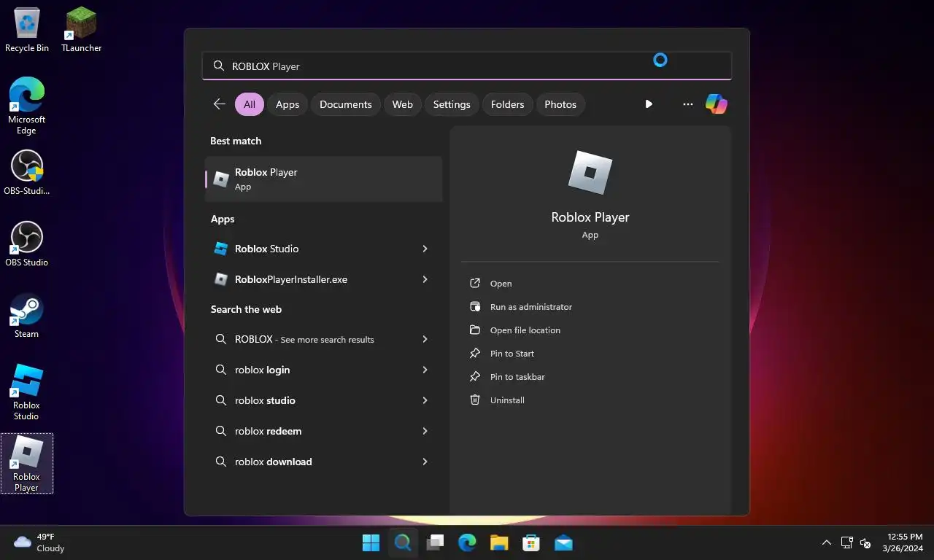This screenshot has height=560, width=934.
Task: Expand the roblox redeem suggestion arrow
Action: (x=425, y=431)
